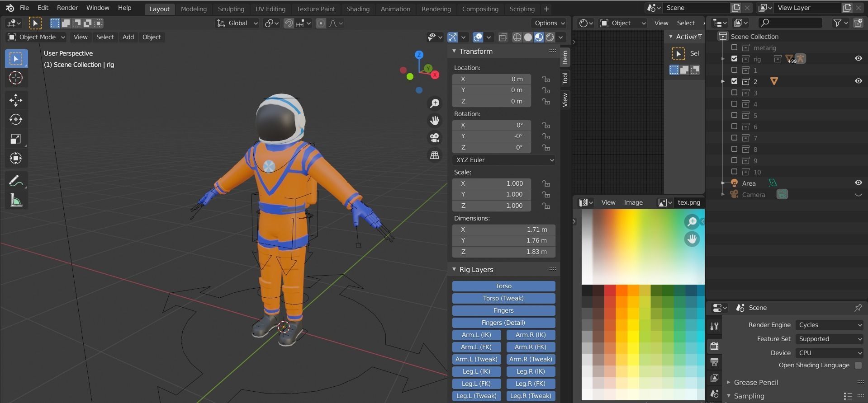Open the Render menu
The height and width of the screenshot is (403, 868).
click(67, 8)
